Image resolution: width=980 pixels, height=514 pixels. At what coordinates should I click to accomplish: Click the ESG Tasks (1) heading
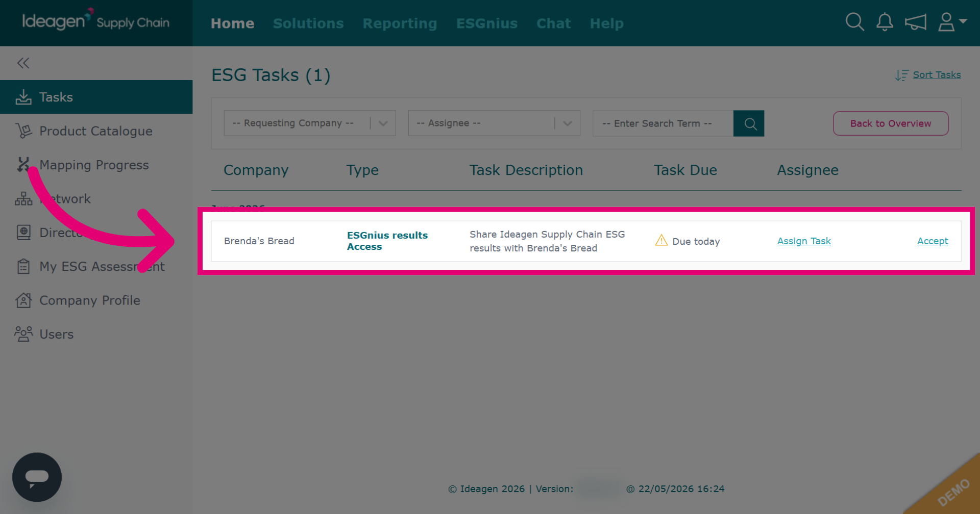point(271,75)
